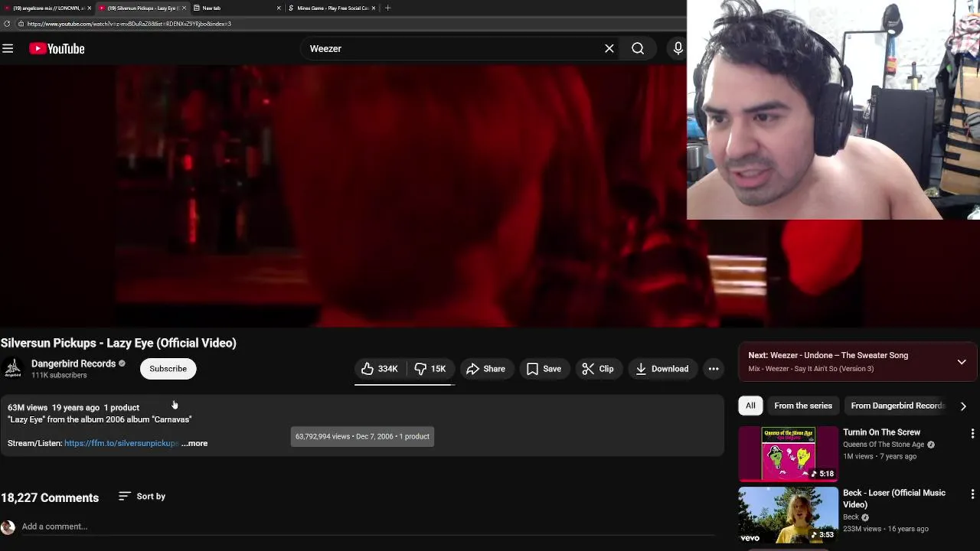The width and height of the screenshot is (980, 551).
Task: Open more actions ellipsis beside Download
Action: tap(714, 369)
